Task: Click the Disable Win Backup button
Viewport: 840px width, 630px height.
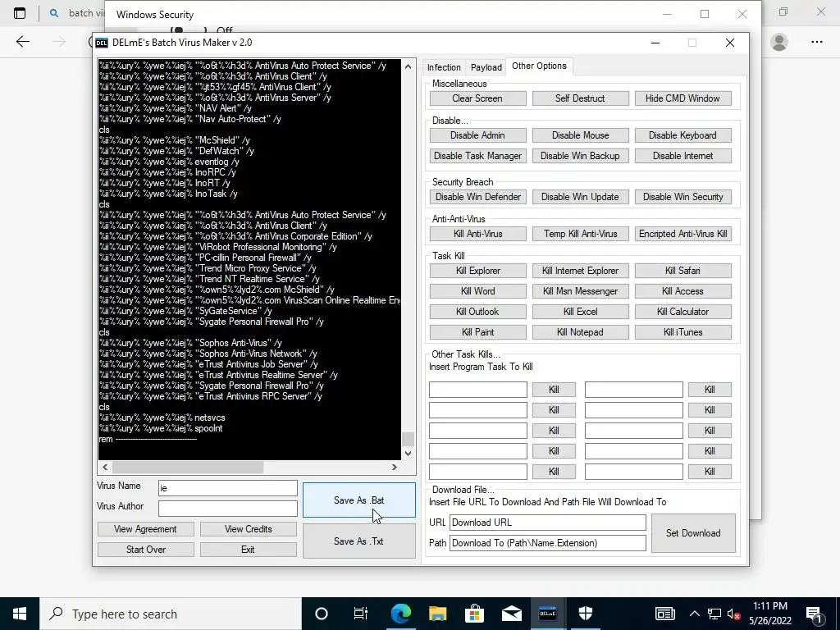Action: click(x=580, y=156)
